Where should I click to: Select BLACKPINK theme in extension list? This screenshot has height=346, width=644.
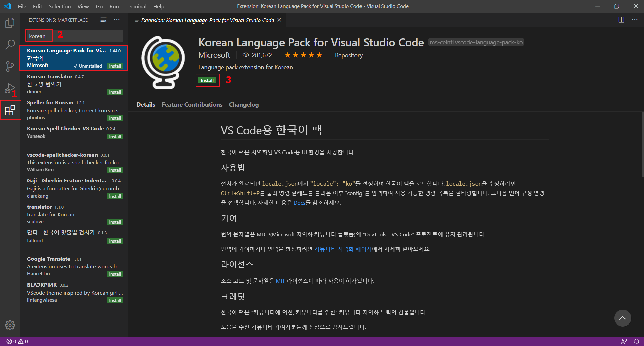74,292
